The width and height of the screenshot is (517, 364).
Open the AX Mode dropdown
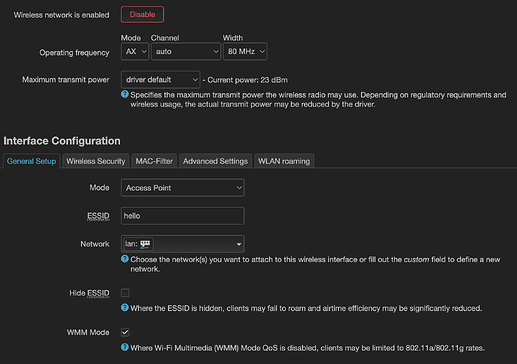[x=135, y=51]
